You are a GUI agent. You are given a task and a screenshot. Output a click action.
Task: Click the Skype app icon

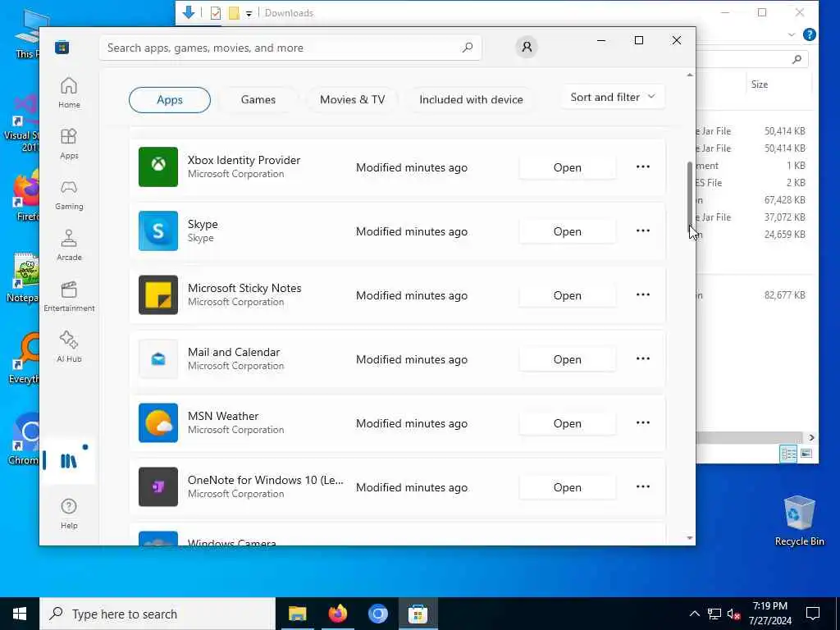[x=158, y=231]
